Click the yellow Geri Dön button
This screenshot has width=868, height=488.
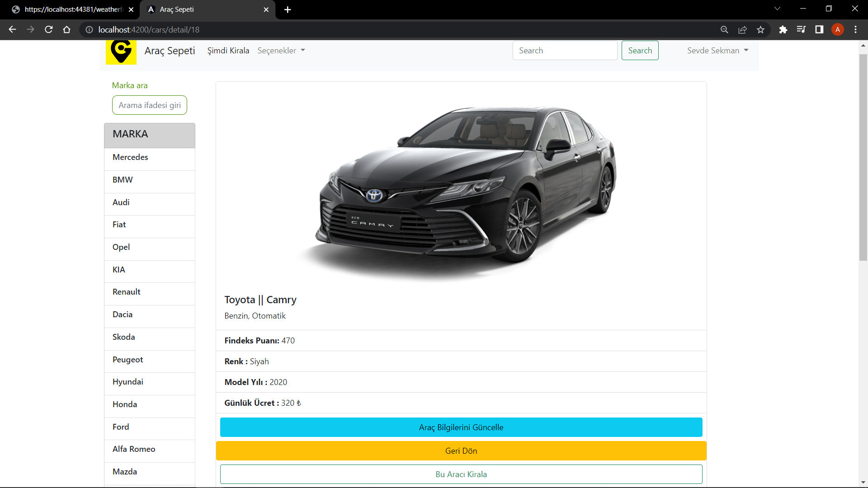click(461, 451)
